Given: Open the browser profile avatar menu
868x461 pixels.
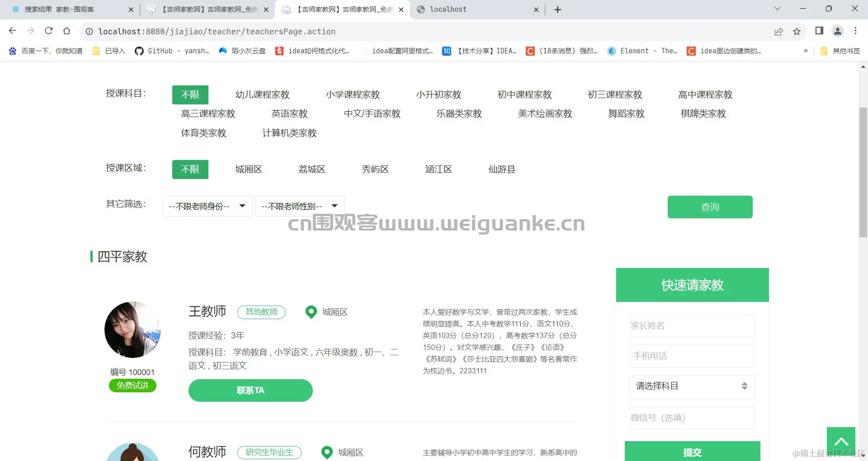Looking at the screenshot, I should tap(838, 31).
